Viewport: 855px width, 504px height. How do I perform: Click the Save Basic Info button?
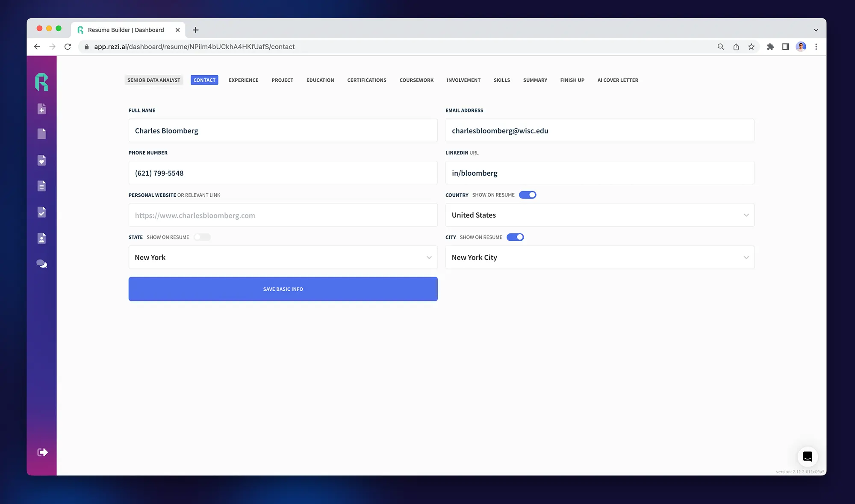tap(283, 289)
